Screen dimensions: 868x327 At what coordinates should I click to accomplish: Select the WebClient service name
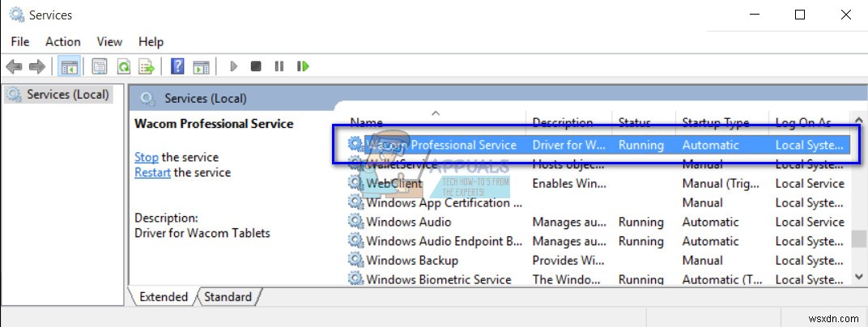click(394, 183)
